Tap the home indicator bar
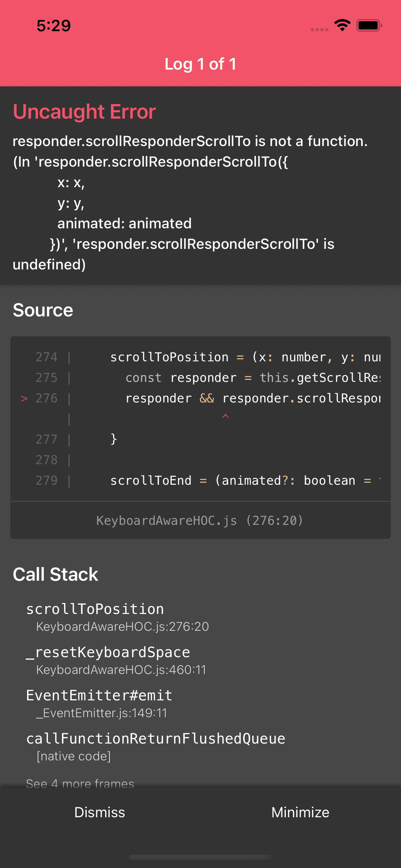Viewport: 401px width, 868px height. (x=200, y=857)
